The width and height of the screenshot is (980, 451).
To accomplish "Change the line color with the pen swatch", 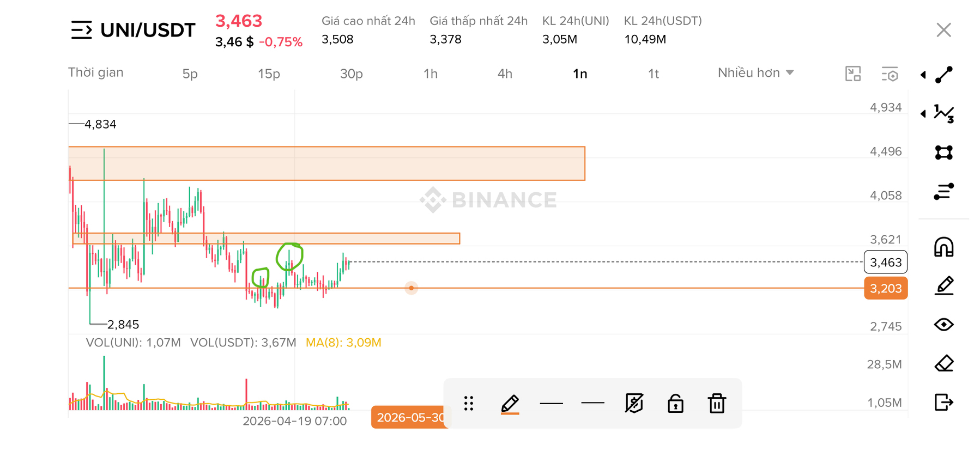I will click(510, 404).
